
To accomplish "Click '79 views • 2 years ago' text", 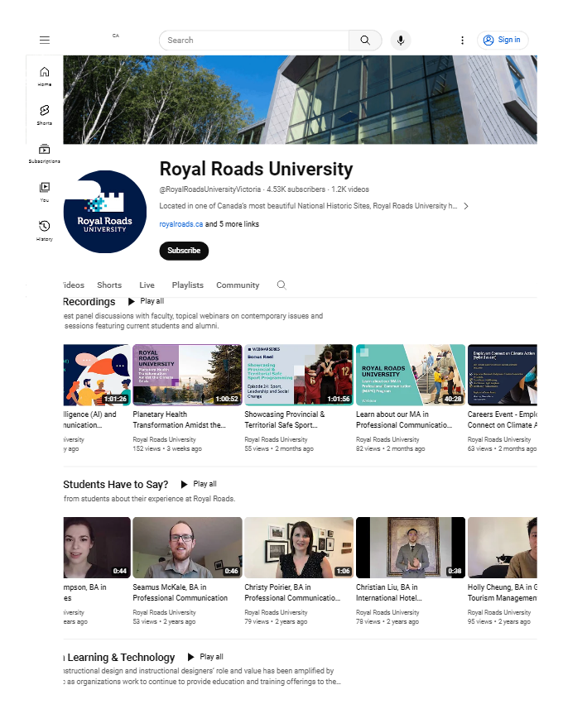I will (x=276, y=621).
